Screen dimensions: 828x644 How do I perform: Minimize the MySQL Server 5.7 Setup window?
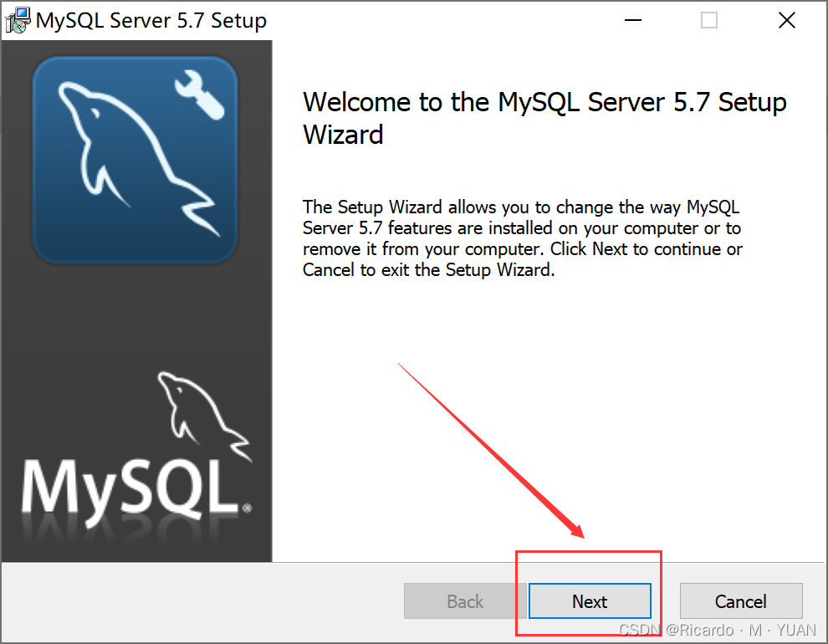click(x=632, y=21)
